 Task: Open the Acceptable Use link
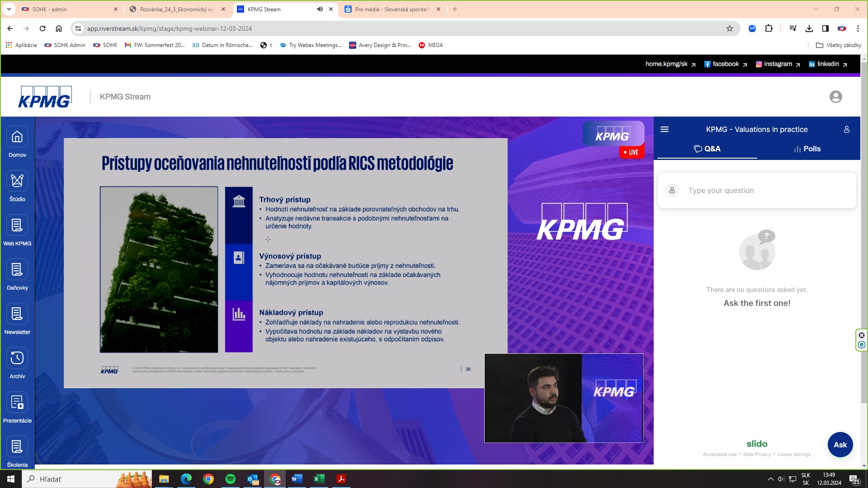720,455
